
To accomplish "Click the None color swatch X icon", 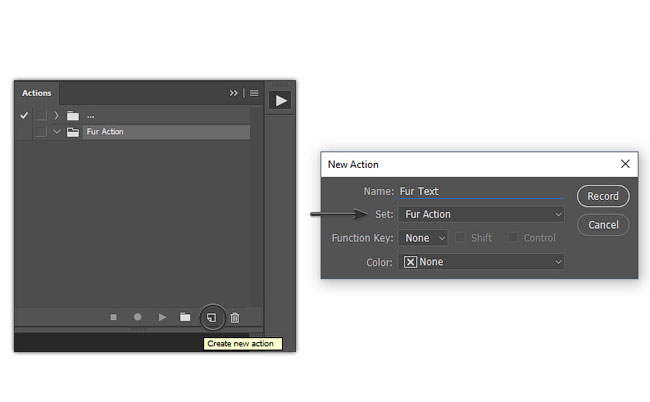I will coord(410,262).
